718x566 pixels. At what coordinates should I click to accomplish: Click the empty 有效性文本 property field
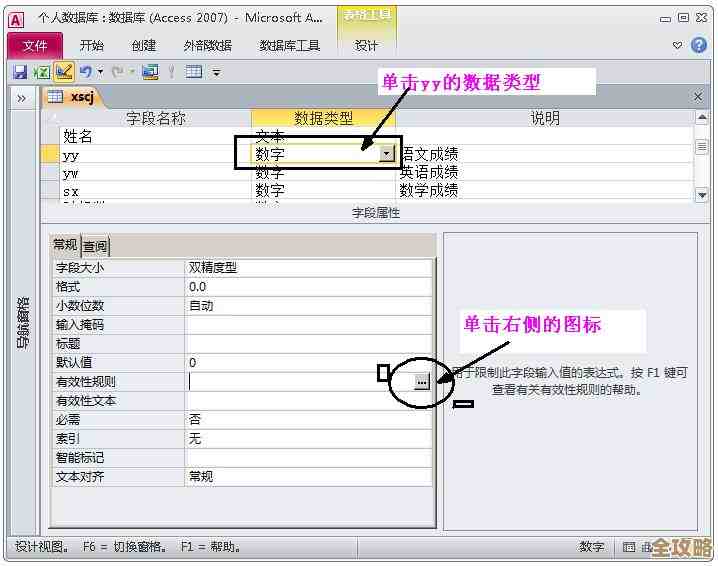click(x=308, y=401)
